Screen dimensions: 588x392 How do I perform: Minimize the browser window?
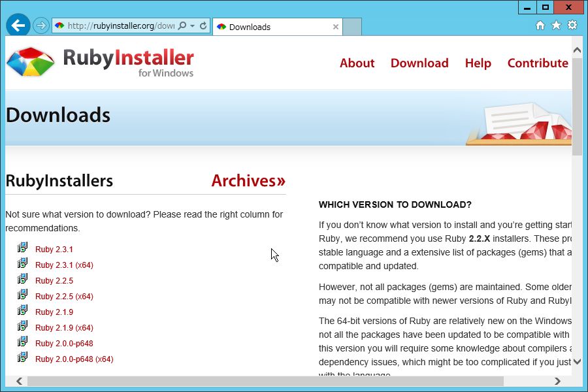[x=528, y=7]
